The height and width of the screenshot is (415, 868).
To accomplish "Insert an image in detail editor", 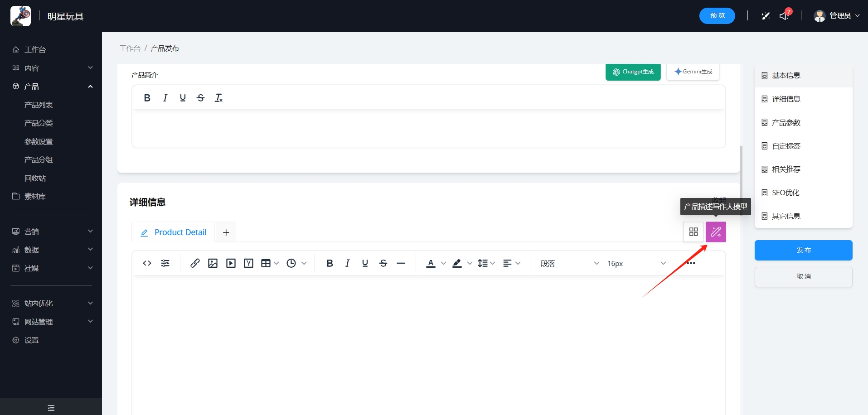I will pos(213,263).
